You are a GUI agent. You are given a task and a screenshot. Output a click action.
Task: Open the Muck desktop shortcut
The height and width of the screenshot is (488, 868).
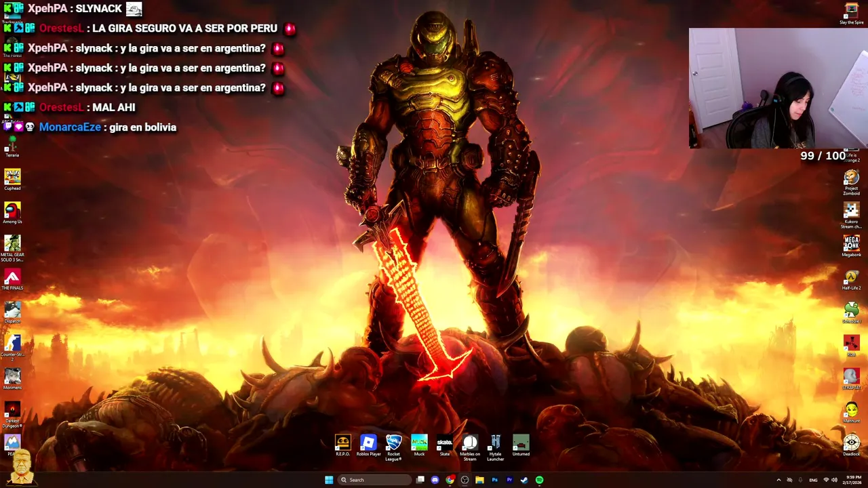pos(419,445)
